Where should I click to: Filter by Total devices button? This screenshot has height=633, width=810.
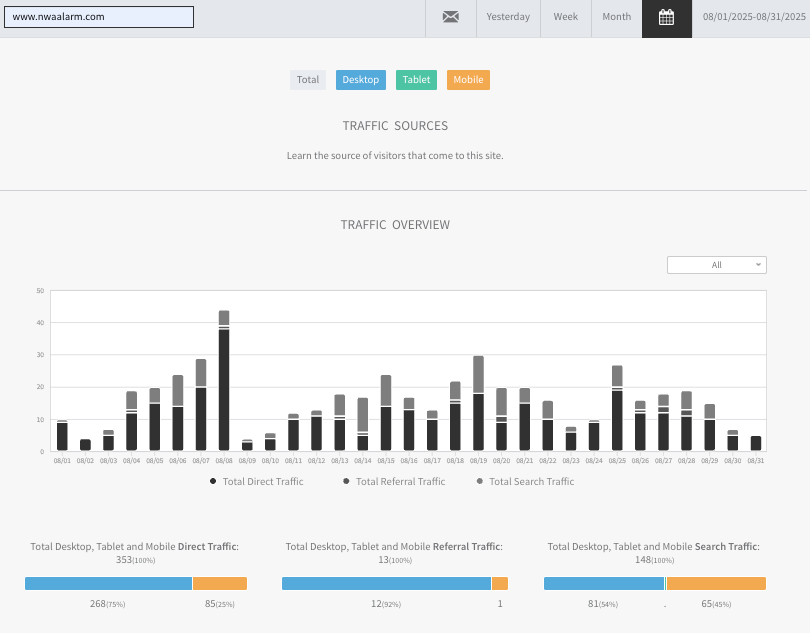pyautogui.click(x=308, y=80)
